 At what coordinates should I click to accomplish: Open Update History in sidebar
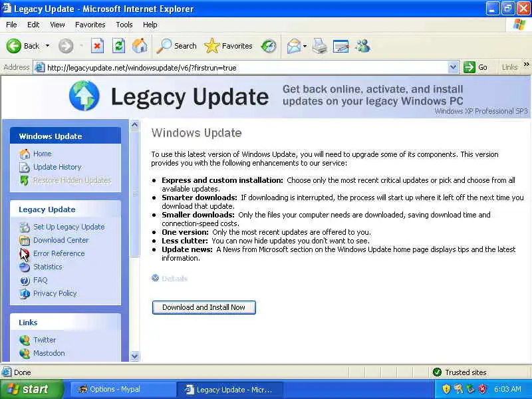[57, 167]
